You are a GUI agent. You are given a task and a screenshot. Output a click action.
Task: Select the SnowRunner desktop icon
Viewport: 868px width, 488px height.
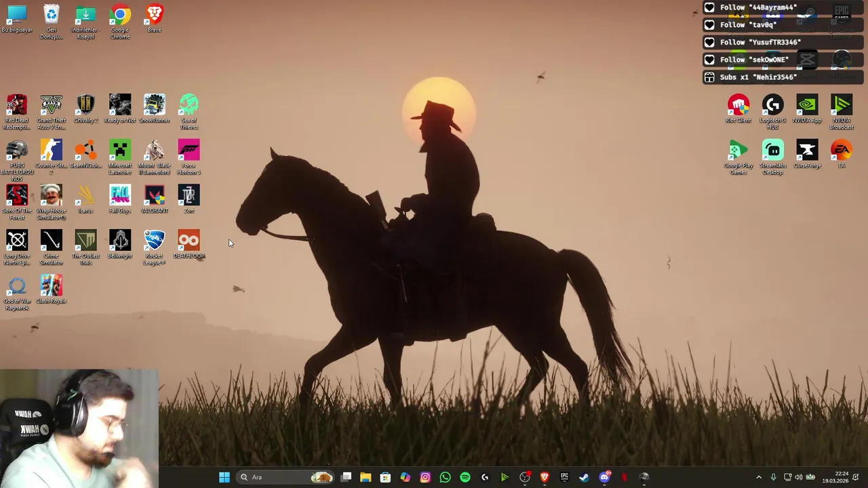pyautogui.click(x=154, y=109)
